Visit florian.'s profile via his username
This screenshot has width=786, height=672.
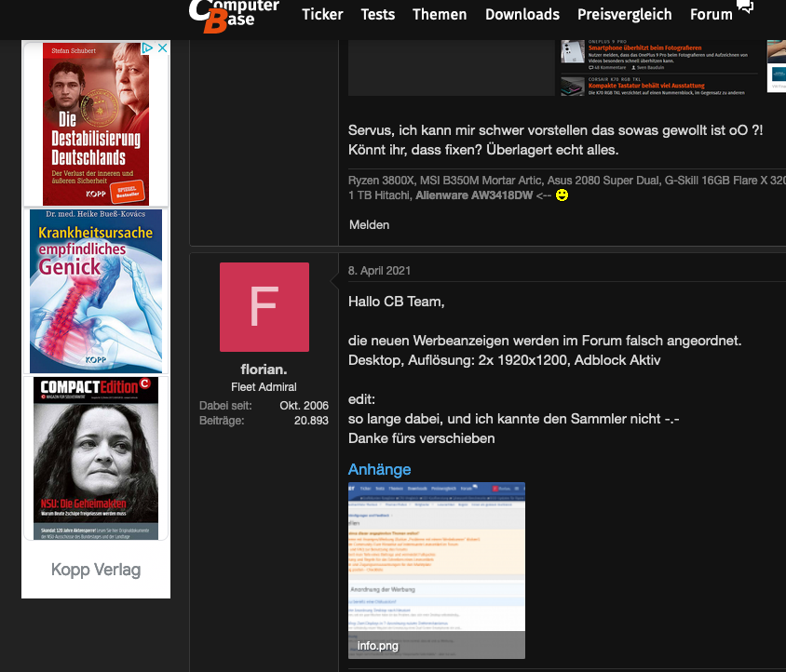[x=264, y=369]
